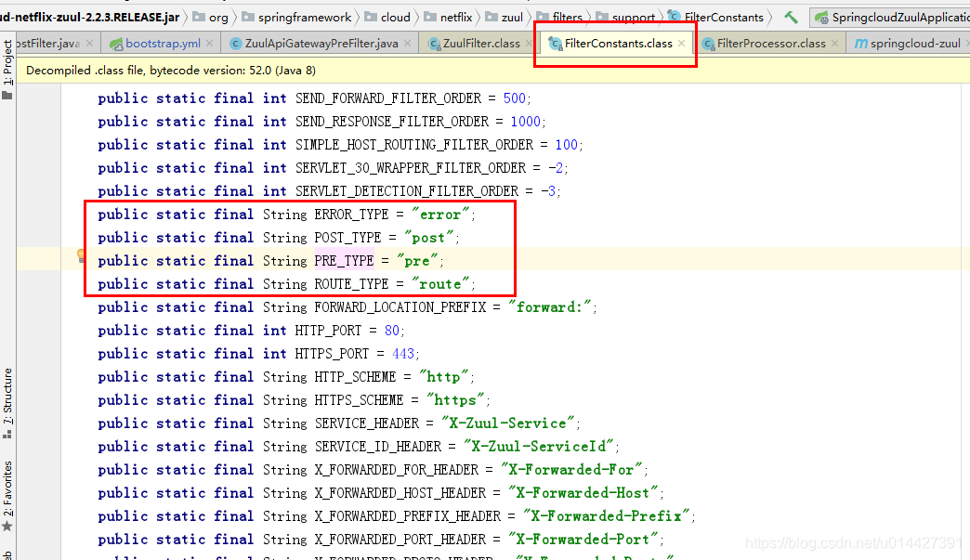
Task: Click the SERVICE_ID_HEADER constant name
Action: [378, 447]
